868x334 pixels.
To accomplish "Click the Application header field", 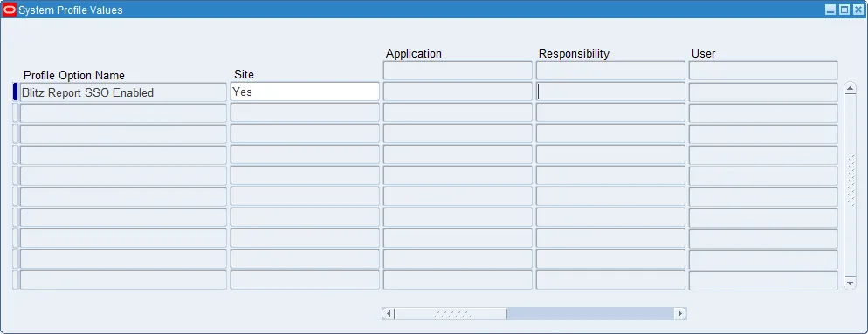I will click(x=458, y=71).
